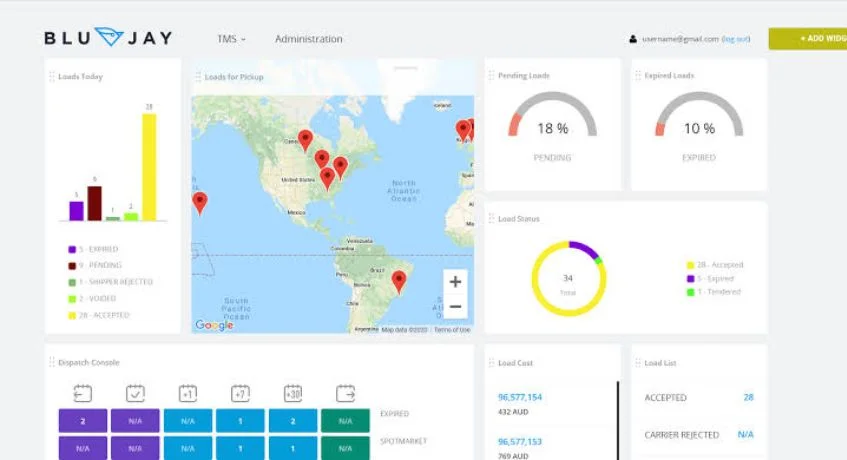847x460 pixels.
Task: Click the light green Voided legend swatch
Action: (72, 299)
